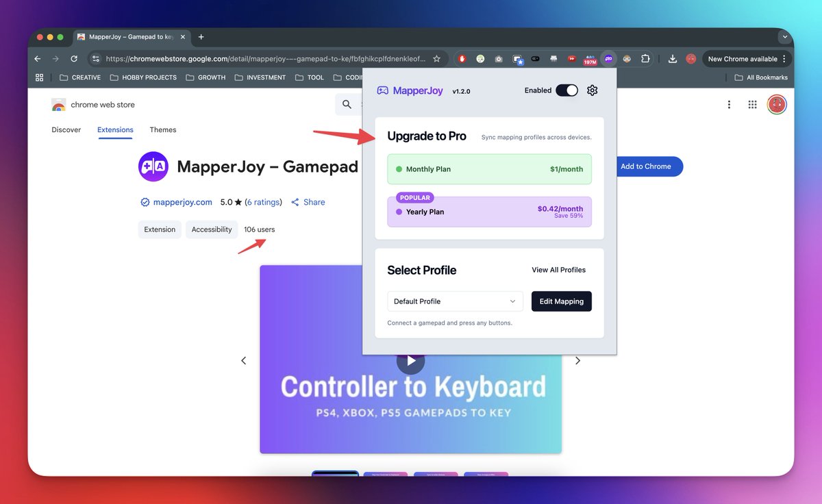Open the 6 ratings link
Image resolution: width=822 pixels, height=504 pixels.
click(263, 202)
